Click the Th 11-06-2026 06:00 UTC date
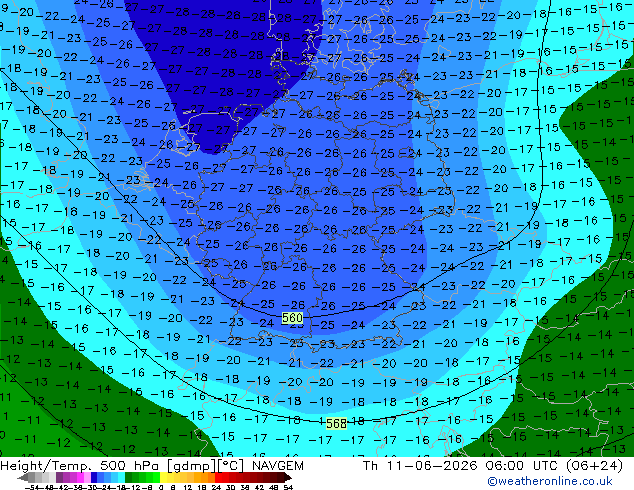This screenshot has width=634, height=490. tap(461, 466)
